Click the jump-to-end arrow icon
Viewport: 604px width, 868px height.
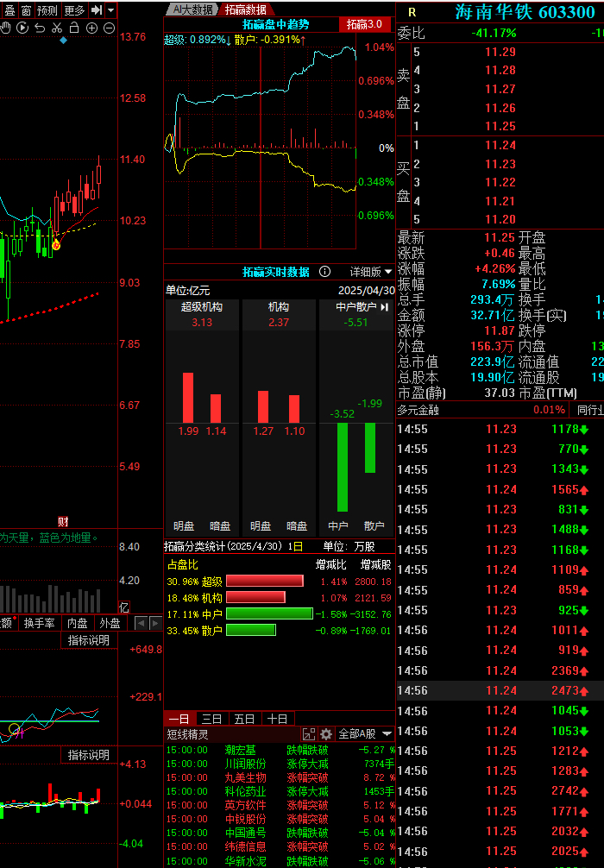coord(97,10)
